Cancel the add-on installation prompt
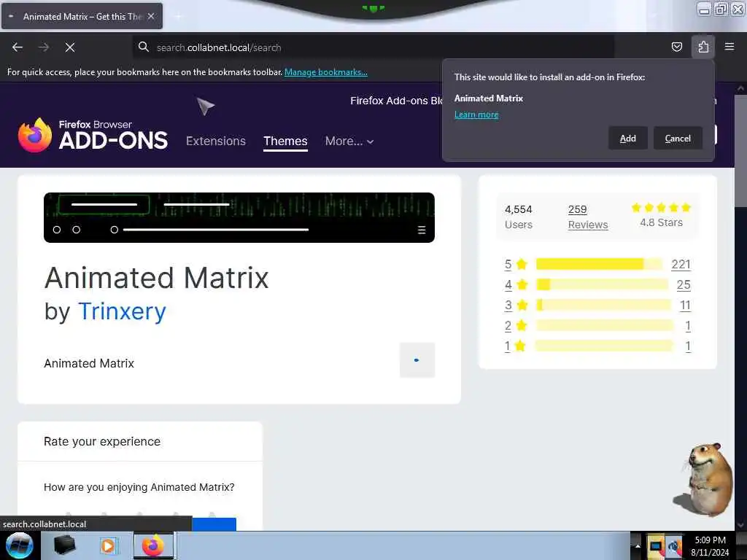This screenshot has width=747, height=560. click(678, 138)
